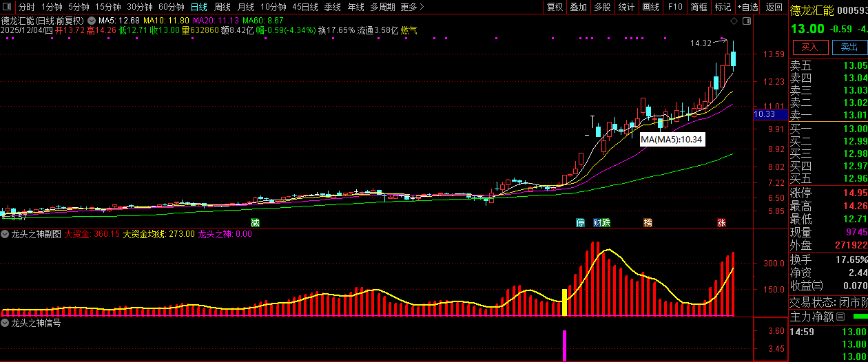Toggle the 叠加 overlay option
The width and height of the screenshot is (868, 362).
click(x=578, y=7)
